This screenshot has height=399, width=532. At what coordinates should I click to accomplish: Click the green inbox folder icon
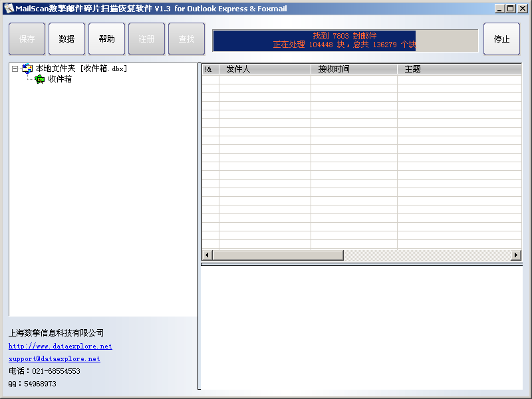40,79
